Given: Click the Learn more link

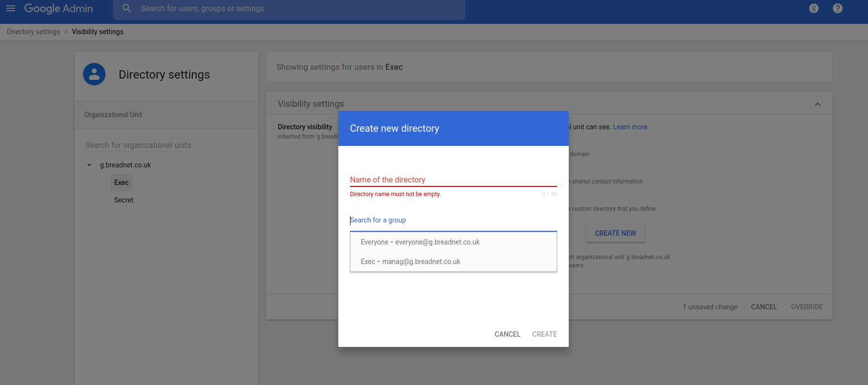Looking at the screenshot, I should click(x=630, y=127).
